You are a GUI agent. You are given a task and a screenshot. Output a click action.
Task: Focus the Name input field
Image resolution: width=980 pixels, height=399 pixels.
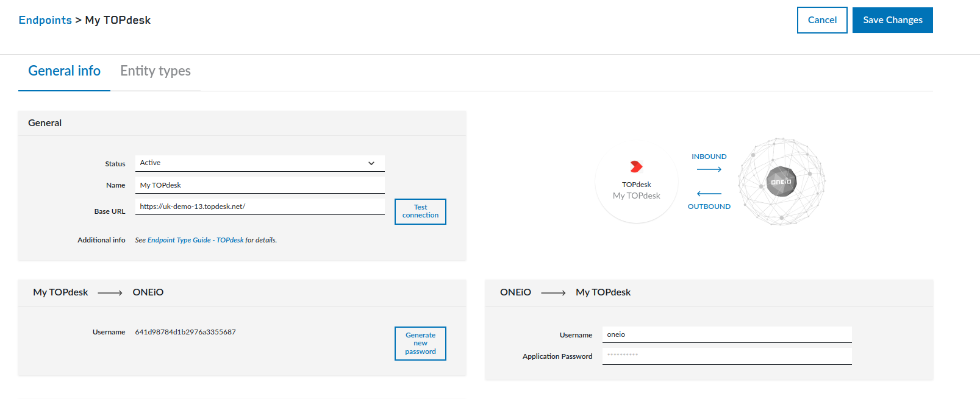(x=260, y=185)
